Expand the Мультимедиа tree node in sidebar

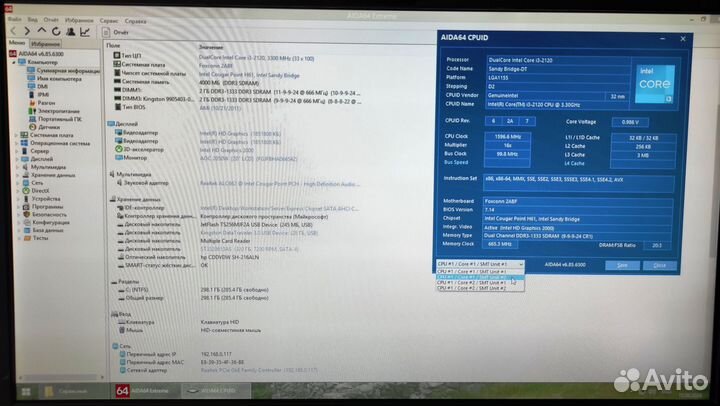(x=17, y=167)
